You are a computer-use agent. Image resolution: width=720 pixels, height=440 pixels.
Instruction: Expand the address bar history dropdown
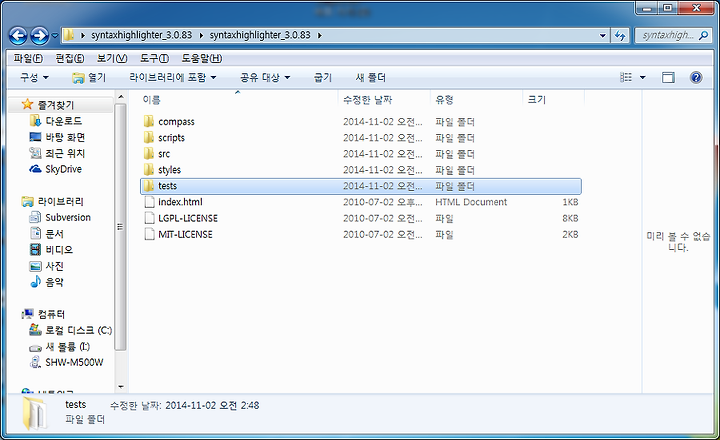point(603,35)
